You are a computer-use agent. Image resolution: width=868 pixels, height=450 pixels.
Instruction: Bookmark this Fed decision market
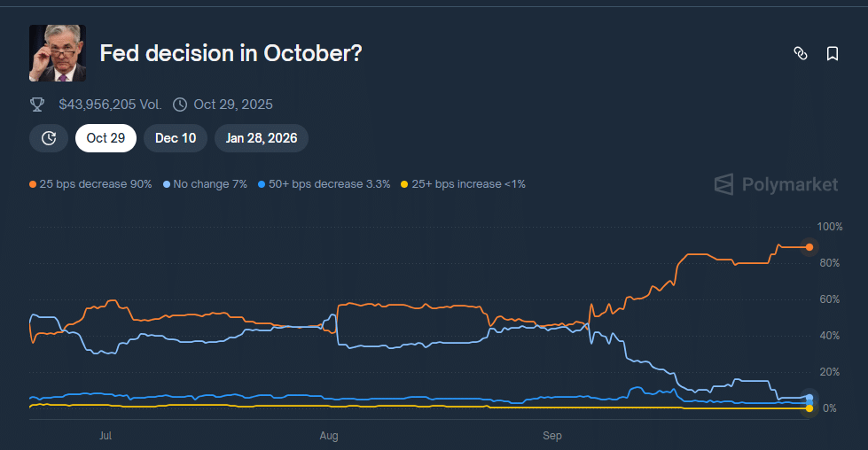tap(833, 54)
